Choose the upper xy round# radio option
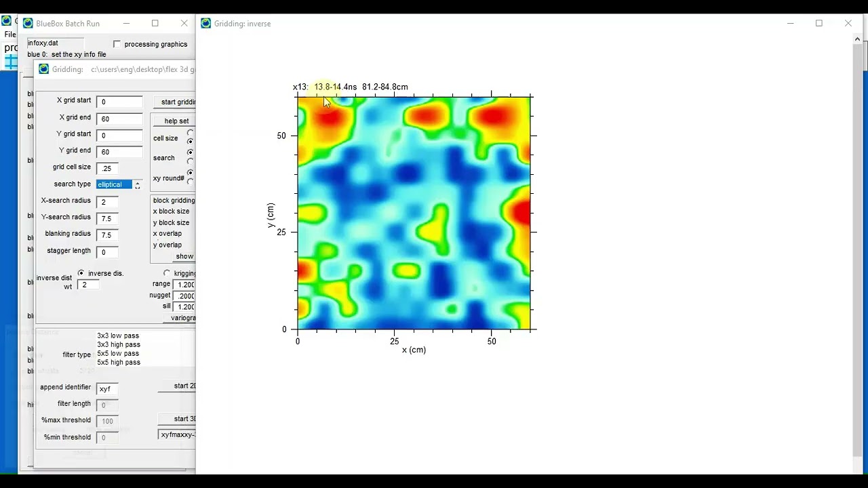The image size is (868, 488). coord(191,173)
